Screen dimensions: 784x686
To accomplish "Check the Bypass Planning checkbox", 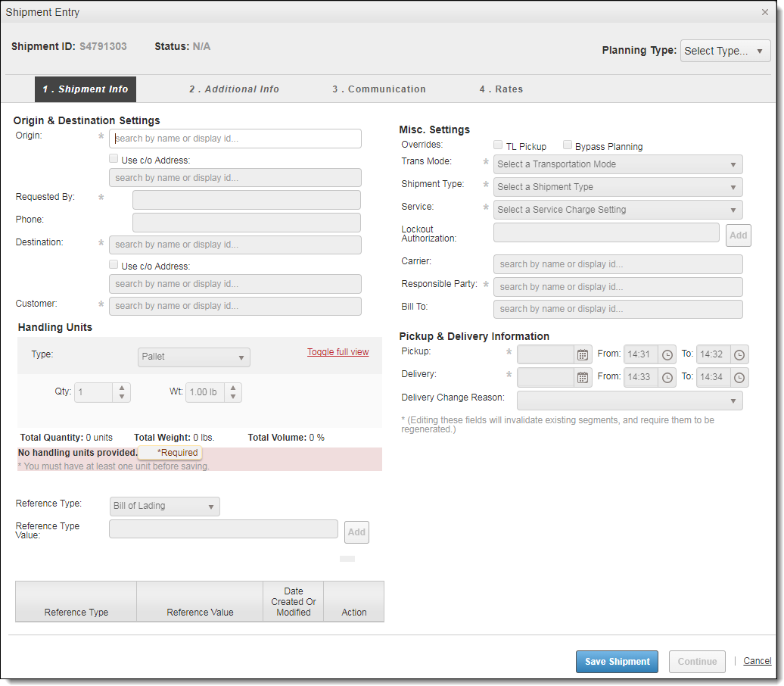I will pyautogui.click(x=567, y=145).
